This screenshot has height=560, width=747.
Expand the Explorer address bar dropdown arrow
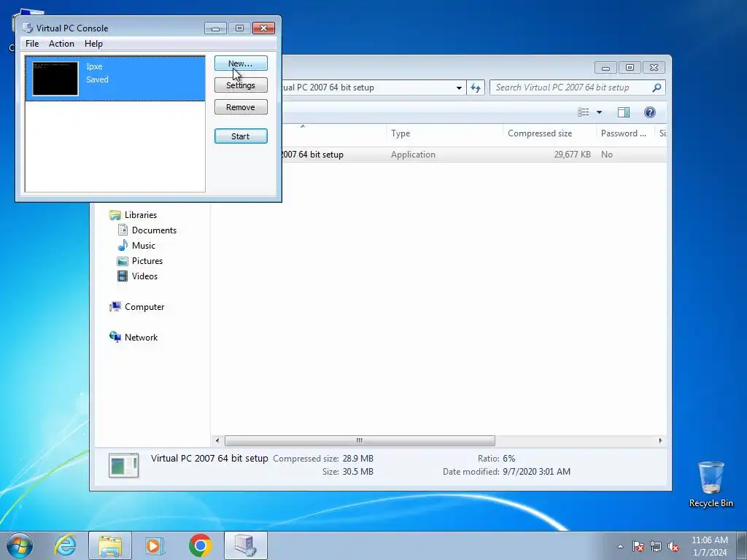coord(459,87)
